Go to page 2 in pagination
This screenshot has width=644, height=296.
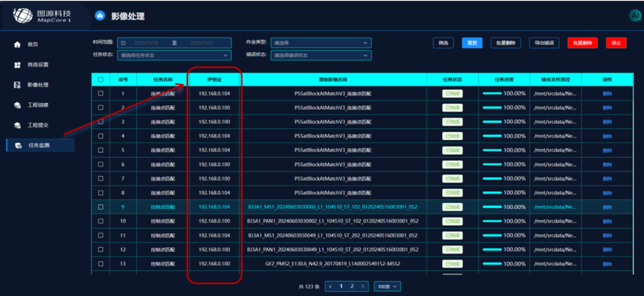(352, 286)
